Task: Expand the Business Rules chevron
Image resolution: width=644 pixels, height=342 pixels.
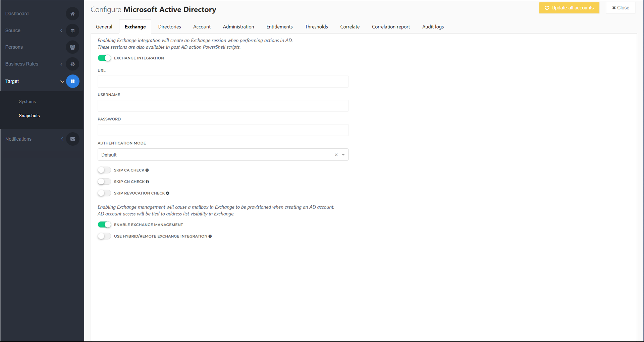Action: click(x=61, y=64)
